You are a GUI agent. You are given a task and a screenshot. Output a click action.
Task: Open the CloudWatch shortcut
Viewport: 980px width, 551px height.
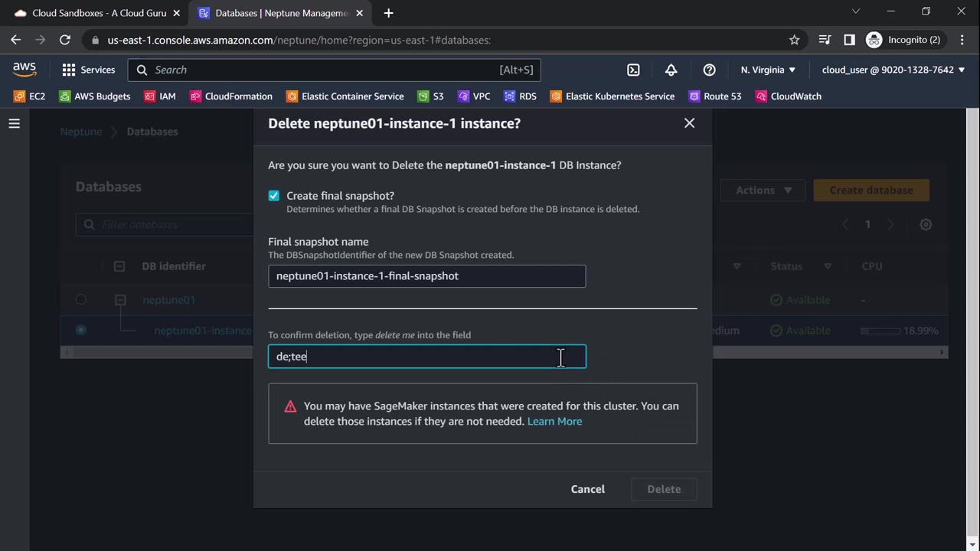789,96
